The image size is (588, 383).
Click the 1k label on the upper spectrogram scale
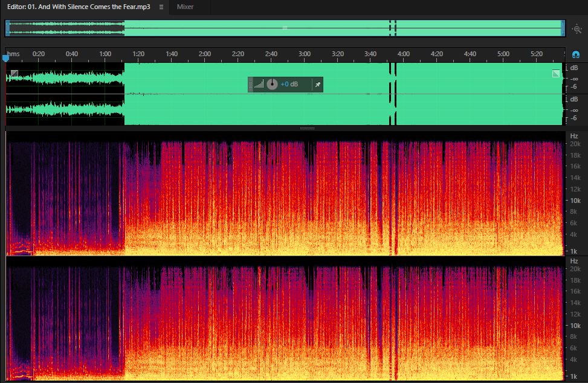[x=573, y=251]
